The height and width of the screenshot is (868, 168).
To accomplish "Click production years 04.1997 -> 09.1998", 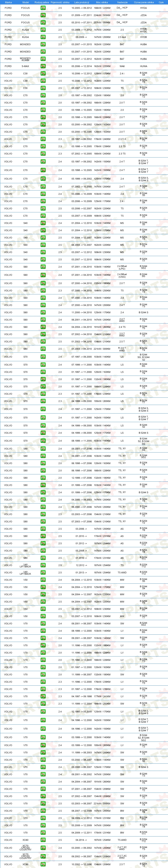I will 81,696.
